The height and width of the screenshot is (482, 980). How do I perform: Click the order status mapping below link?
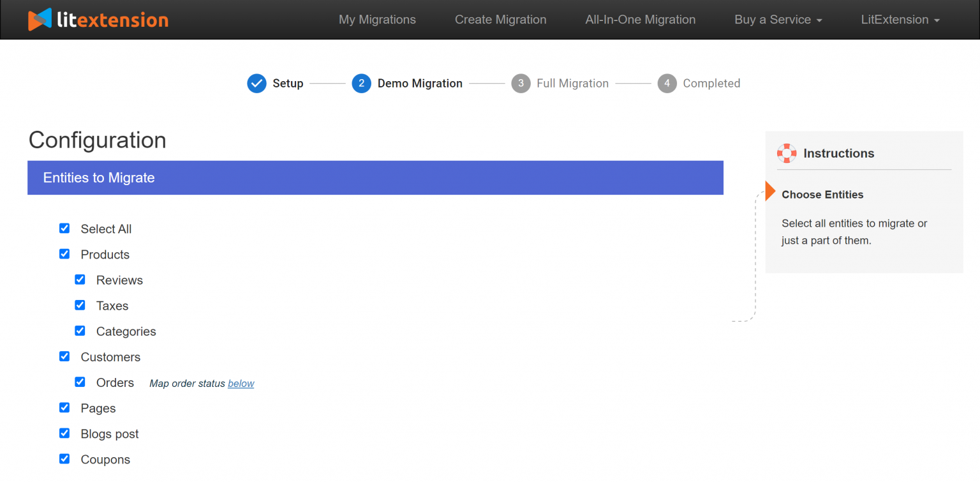click(241, 383)
